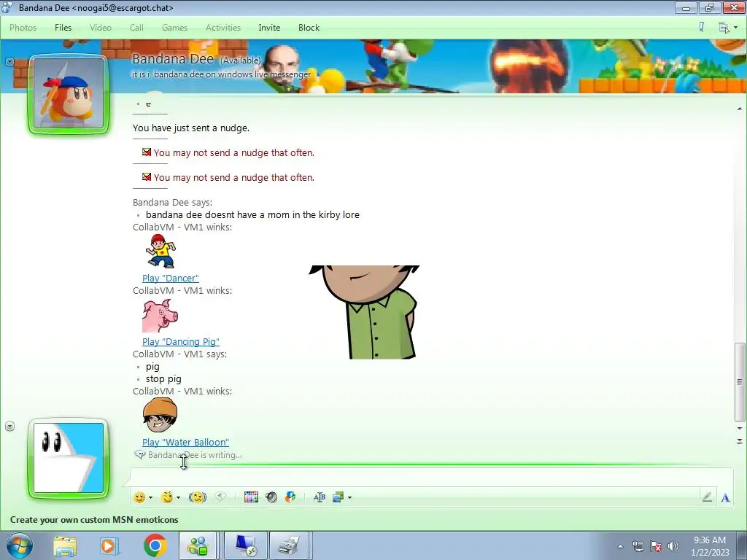The image size is (747, 560).
Task: Switch to handwriting pen mode
Action: click(707, 497)
